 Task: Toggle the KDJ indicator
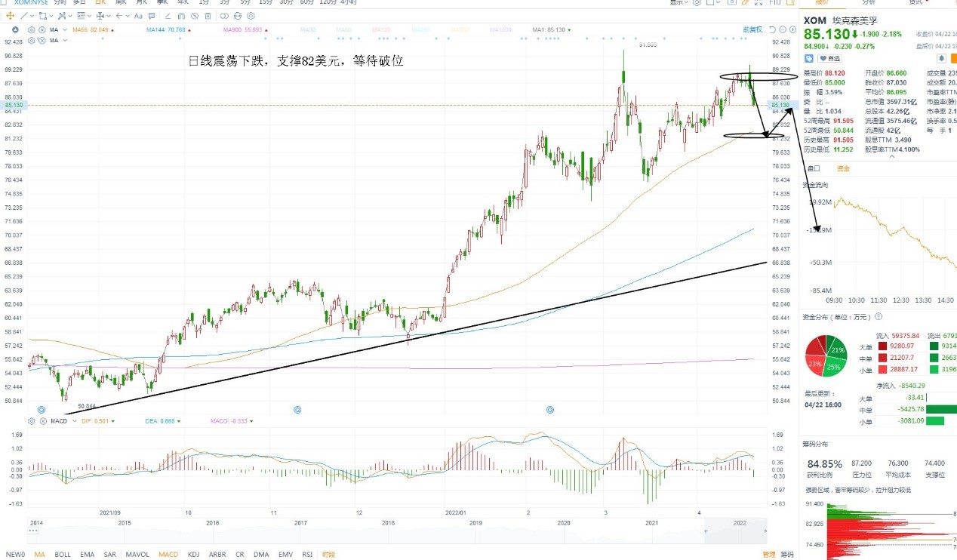click(x=193, y=554)
